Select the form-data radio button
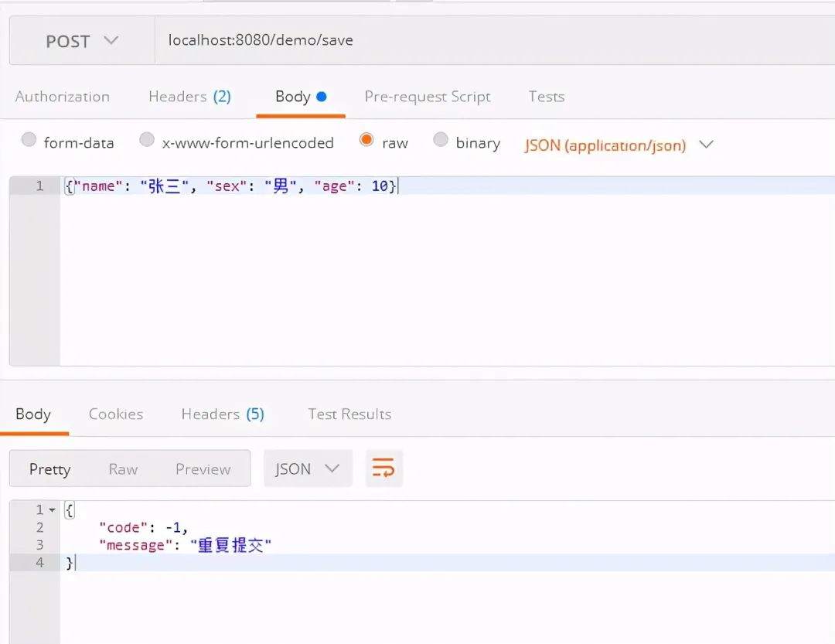835x644 pixels. [x=29, y=140]
